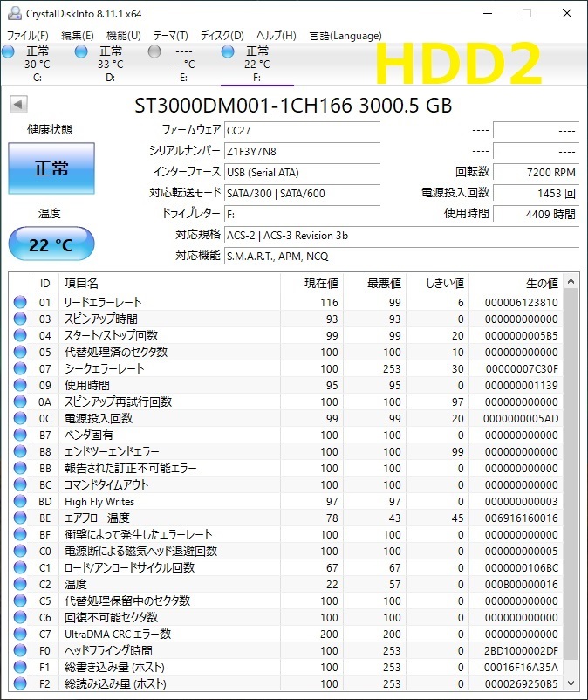The image size is (588, 700).
Task: Click the CrystalDiskInfo app icon in title bar
Action: (x=15, y=13)
